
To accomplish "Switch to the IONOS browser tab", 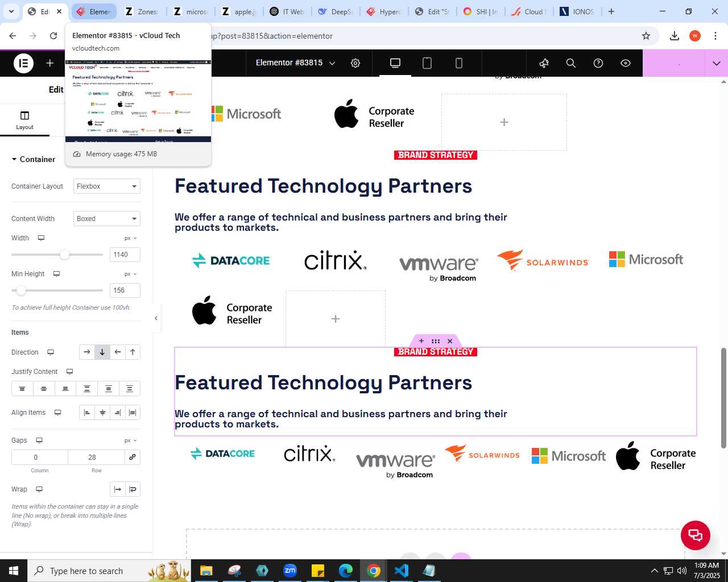I will click(x=577, y=11).
